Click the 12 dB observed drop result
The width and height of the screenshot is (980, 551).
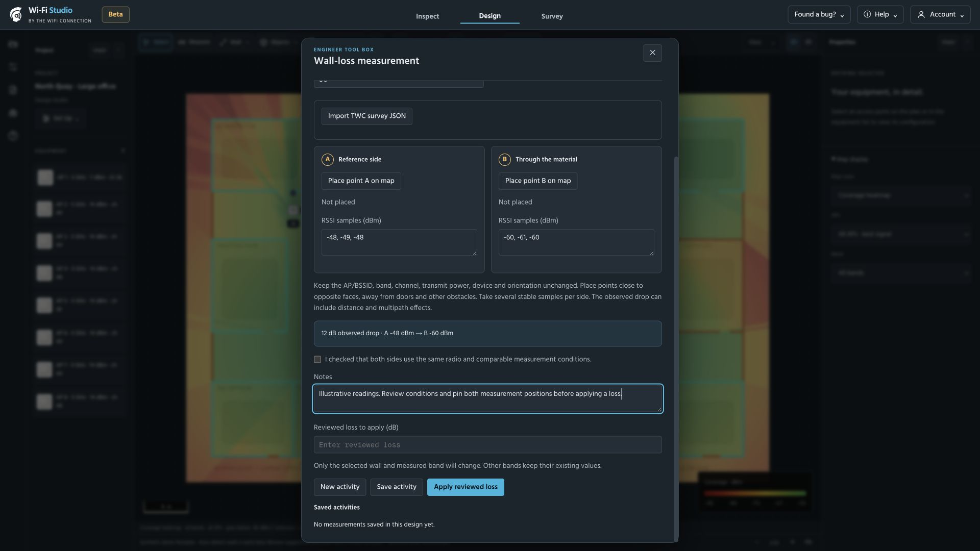[x=488, y=334]
